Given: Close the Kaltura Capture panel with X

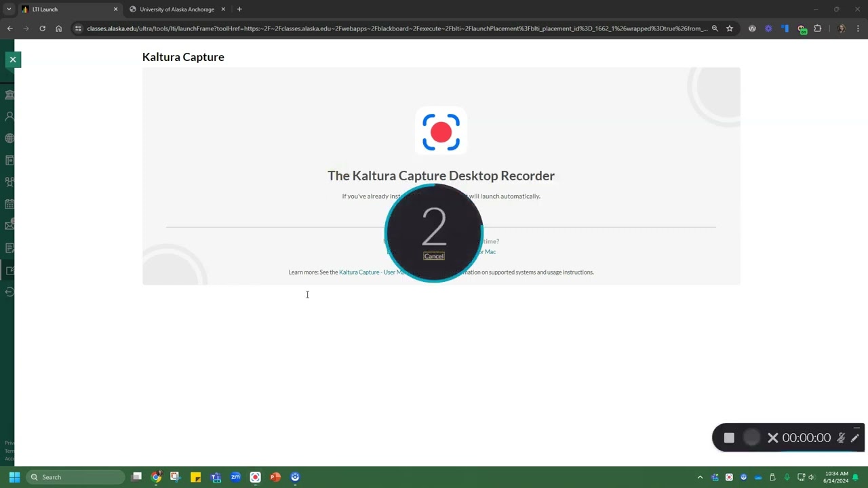Looking at the screenshot, I should (x=12, y=60).
